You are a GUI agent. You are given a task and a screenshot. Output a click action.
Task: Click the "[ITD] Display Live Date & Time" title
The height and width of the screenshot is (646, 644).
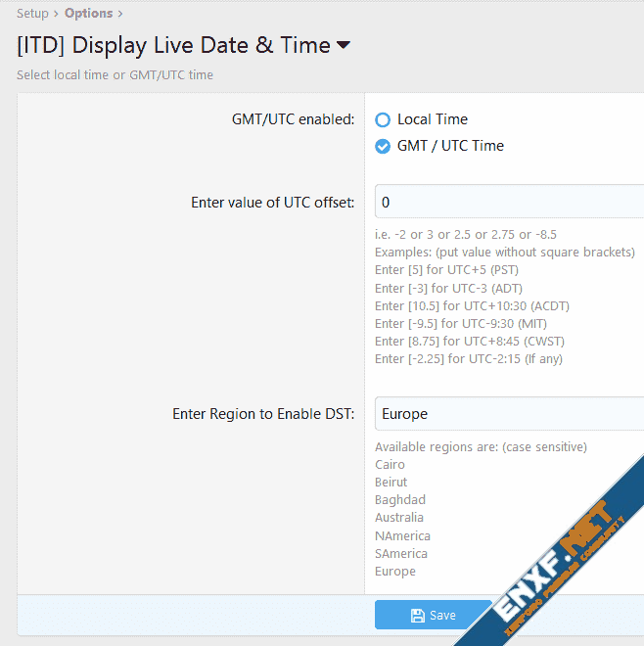[173, 45]
